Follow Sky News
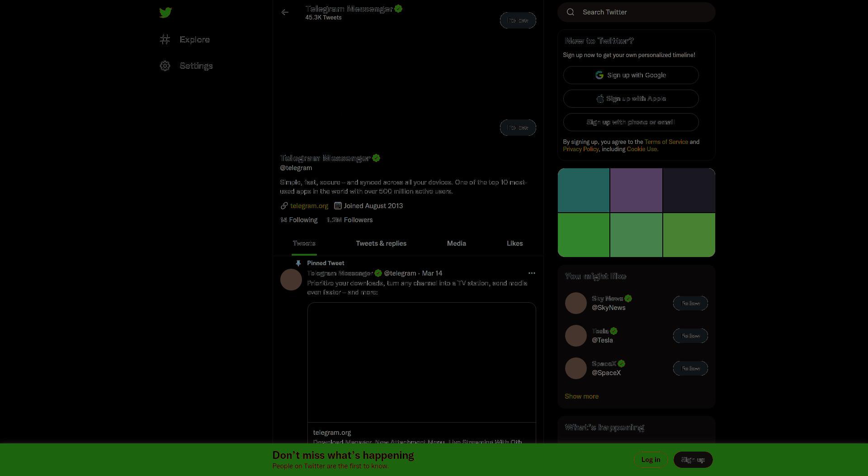868x476 pixels. pos(690,303)
